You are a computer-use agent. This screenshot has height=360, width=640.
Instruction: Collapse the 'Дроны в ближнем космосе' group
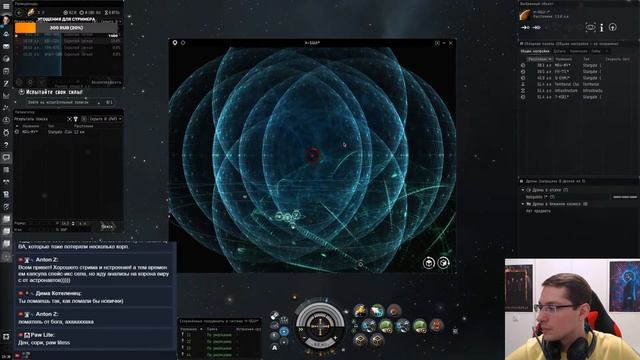(523, 204)
